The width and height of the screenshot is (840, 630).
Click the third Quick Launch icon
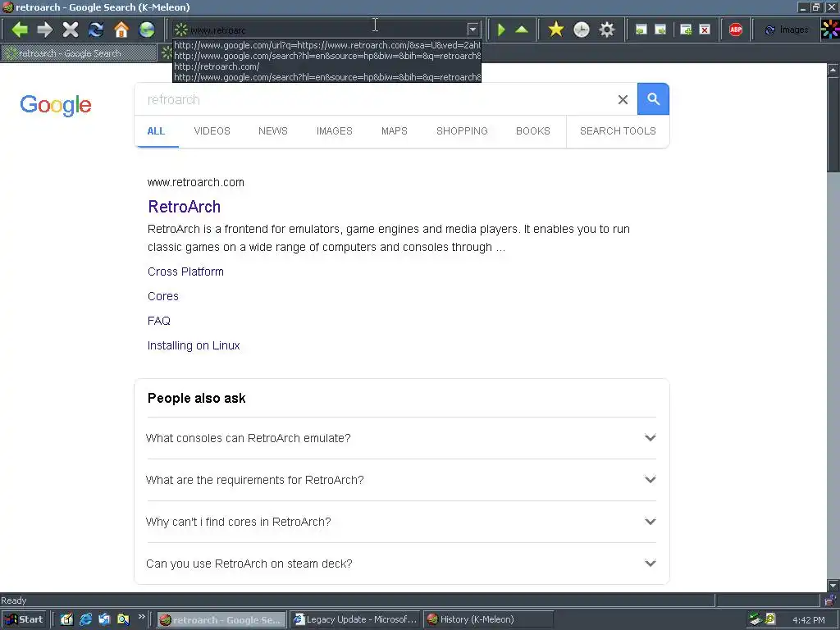pos(104,620)
